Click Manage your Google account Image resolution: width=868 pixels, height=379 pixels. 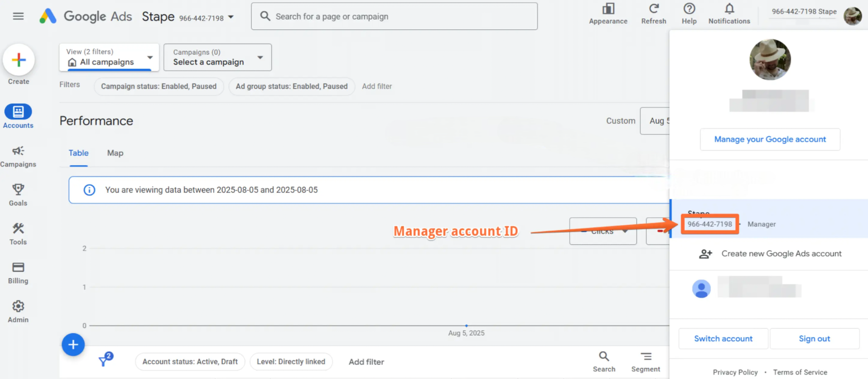click(x=770, y=139)
